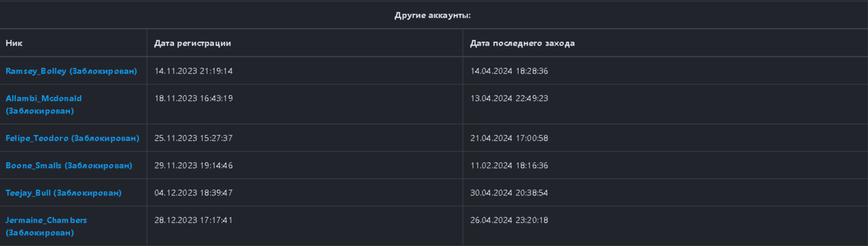Click registration date cell 25.11.2023 15:27:37
The image size is (868, 246).
193,138
